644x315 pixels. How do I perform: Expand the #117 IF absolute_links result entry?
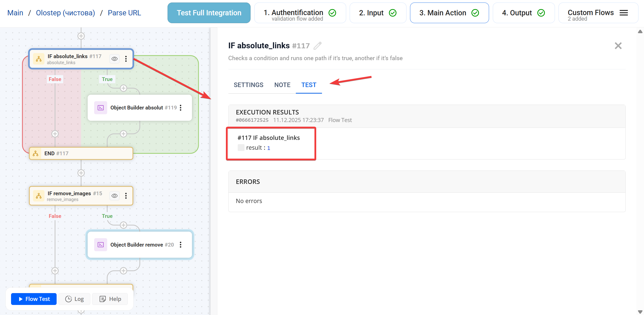269,138
